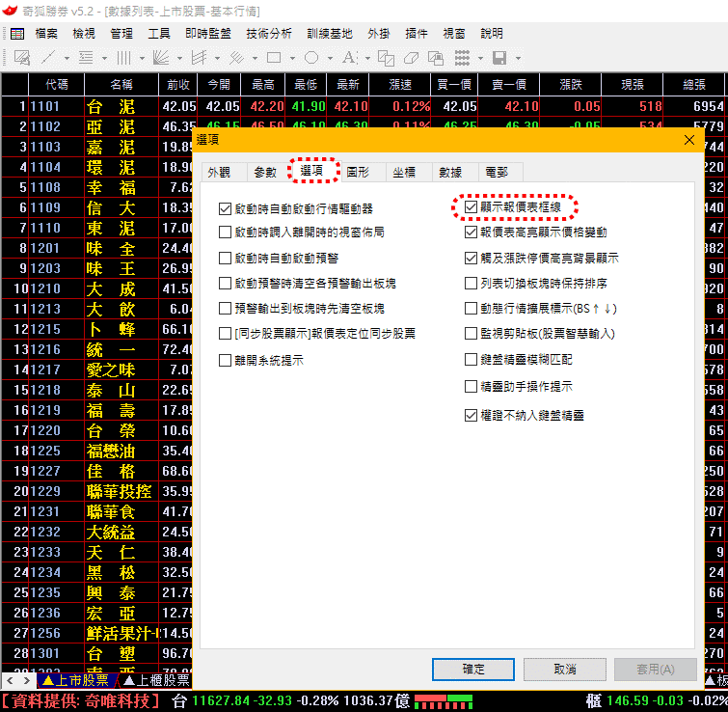Select stock row 聯華投控 in list
This screenshot has width=728, height=712.
click(x=97, y=491)
